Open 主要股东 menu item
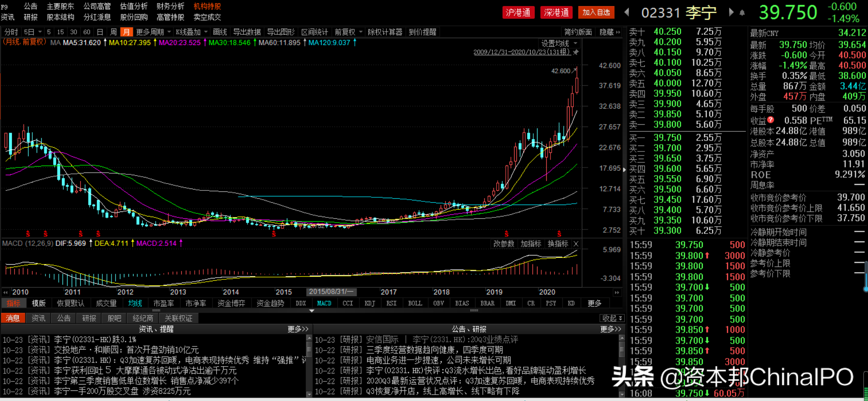 tap(60, 6)
